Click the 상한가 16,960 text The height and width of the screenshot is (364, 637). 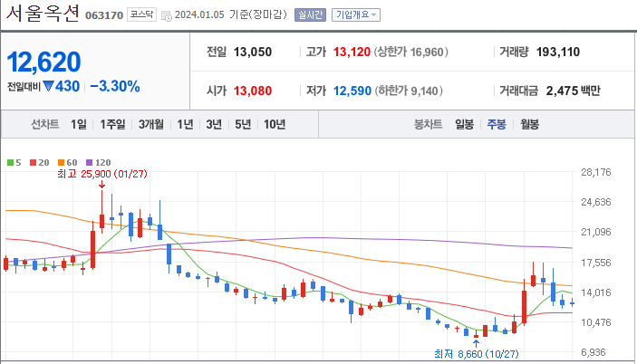(410, 52)
